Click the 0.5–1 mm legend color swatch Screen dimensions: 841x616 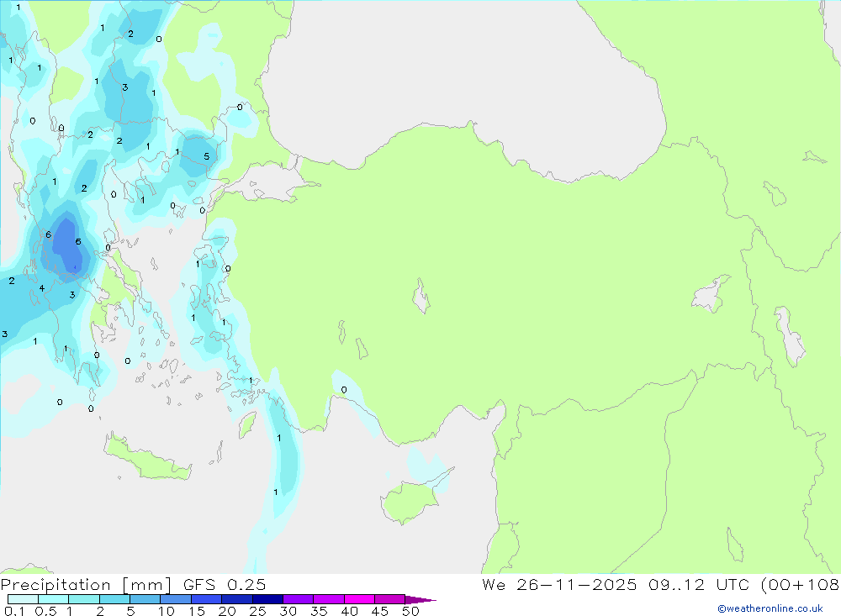click(x=54, y=599)
